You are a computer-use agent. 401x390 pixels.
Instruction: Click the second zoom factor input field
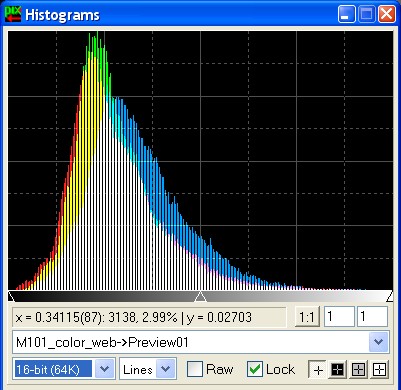pos(372,316)
